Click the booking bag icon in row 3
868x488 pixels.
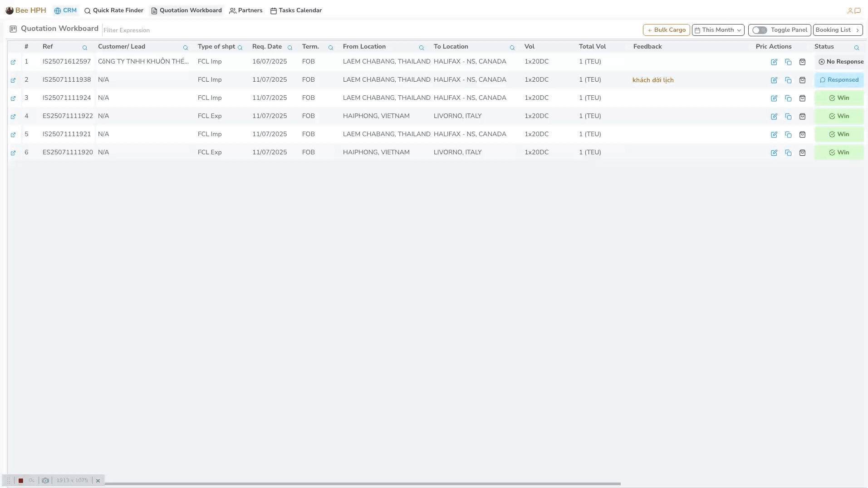click(802, 99)
